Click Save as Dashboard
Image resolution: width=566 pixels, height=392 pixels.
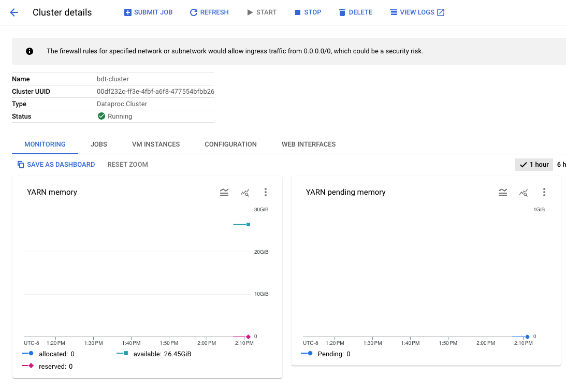point(56,165)
